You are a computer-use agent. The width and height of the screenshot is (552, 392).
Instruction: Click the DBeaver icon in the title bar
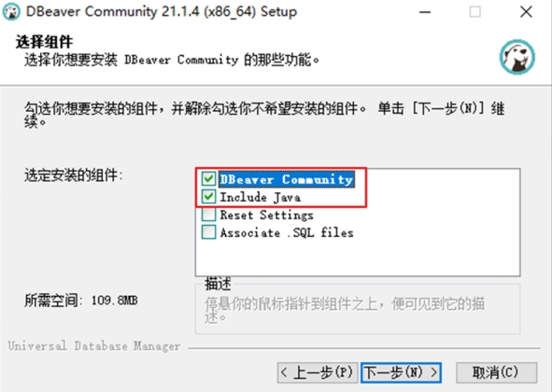[x=11, y=11]
